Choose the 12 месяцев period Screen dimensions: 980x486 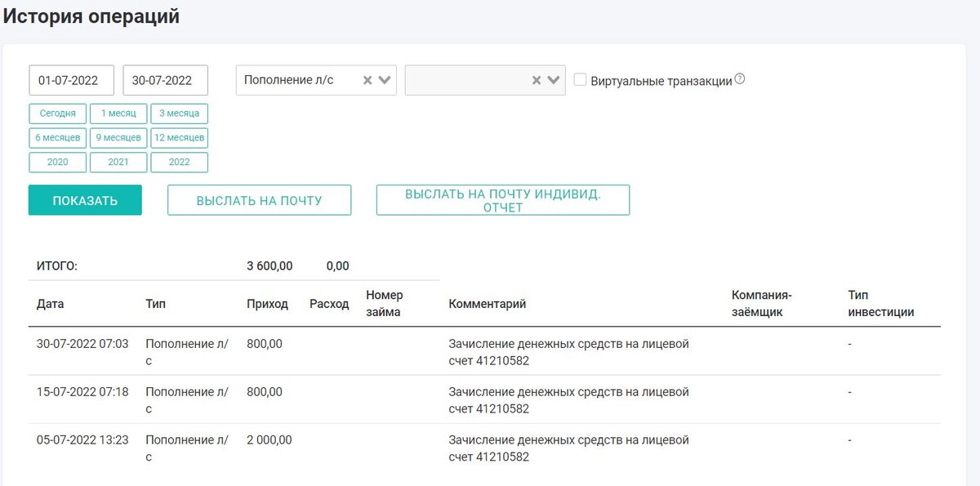pos(180,138)
